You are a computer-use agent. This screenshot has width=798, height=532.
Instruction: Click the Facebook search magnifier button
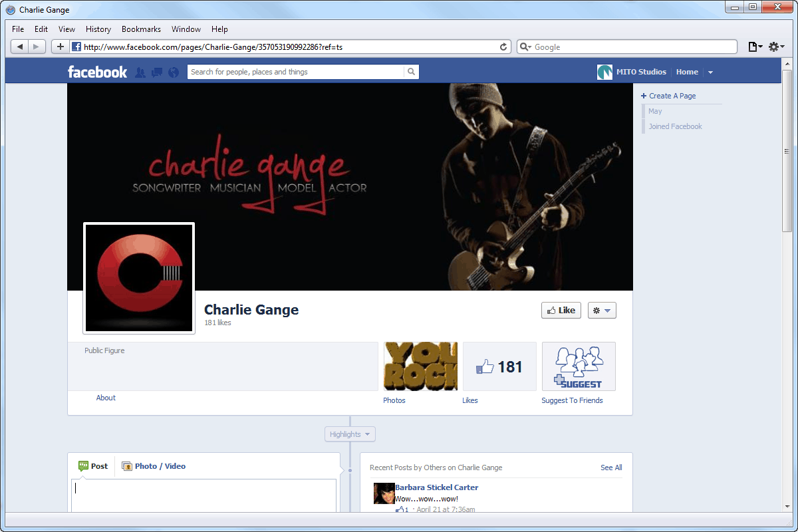(x=412, y=72)
